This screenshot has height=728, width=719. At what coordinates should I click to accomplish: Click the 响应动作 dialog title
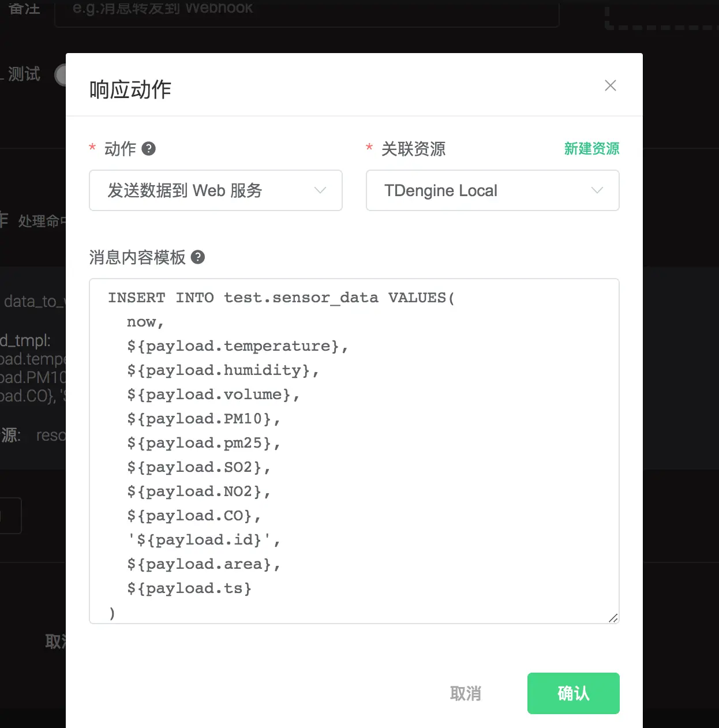[x=129, y=89]
